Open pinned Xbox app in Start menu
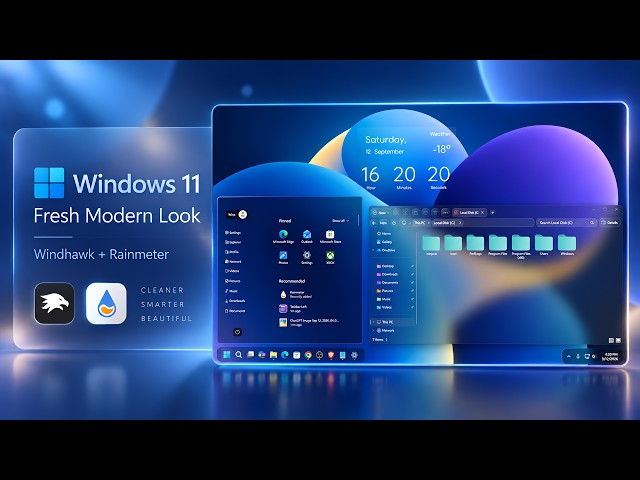 point(330,258)
